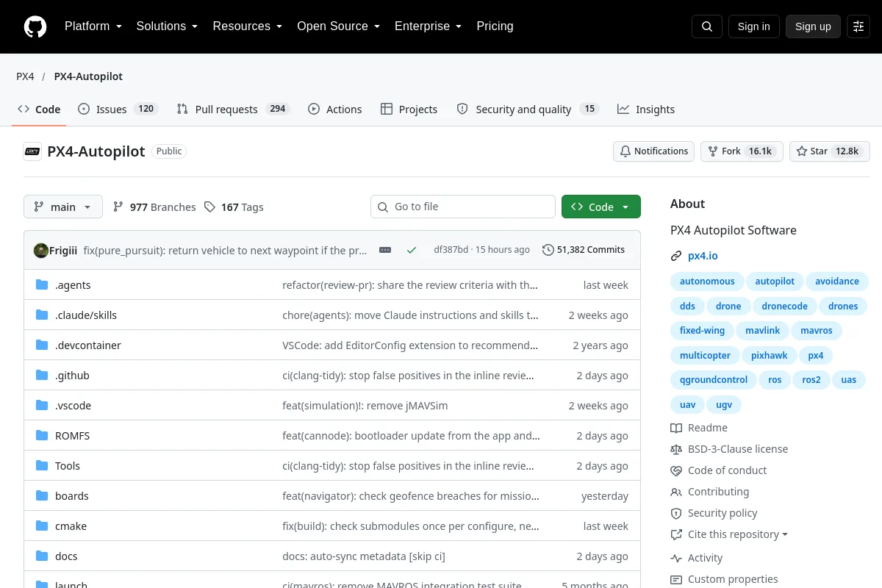Open commit hash df387bd
Image resolution: width=882 pixels, height=588 pixels.
pos(451,250)
